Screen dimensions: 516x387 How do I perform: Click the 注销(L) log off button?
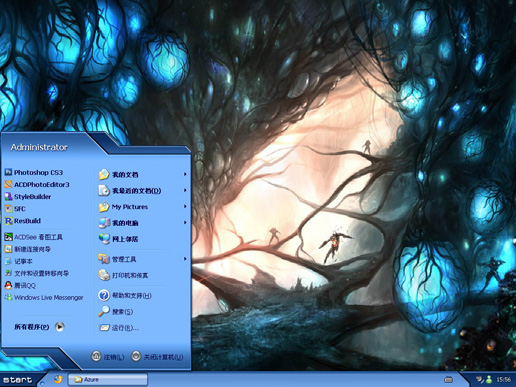108,357
